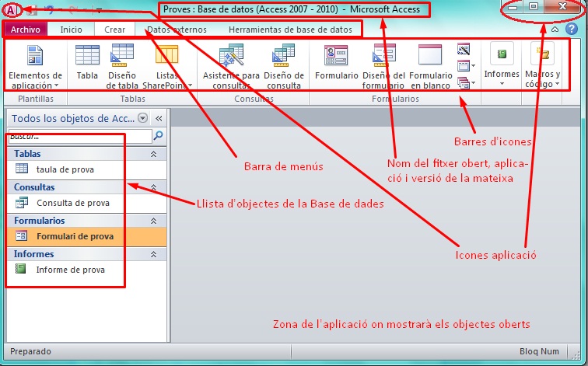Open the Access help question mark
The height and width of the screenshot is (366, 588).
[572, 29]
